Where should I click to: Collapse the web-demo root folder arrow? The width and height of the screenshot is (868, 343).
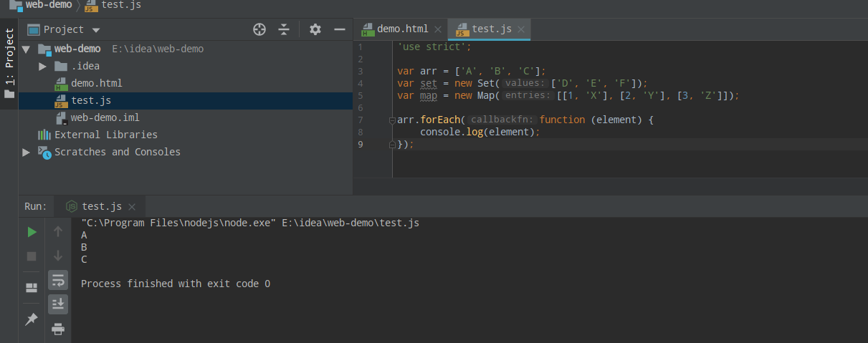pos(27,49)
